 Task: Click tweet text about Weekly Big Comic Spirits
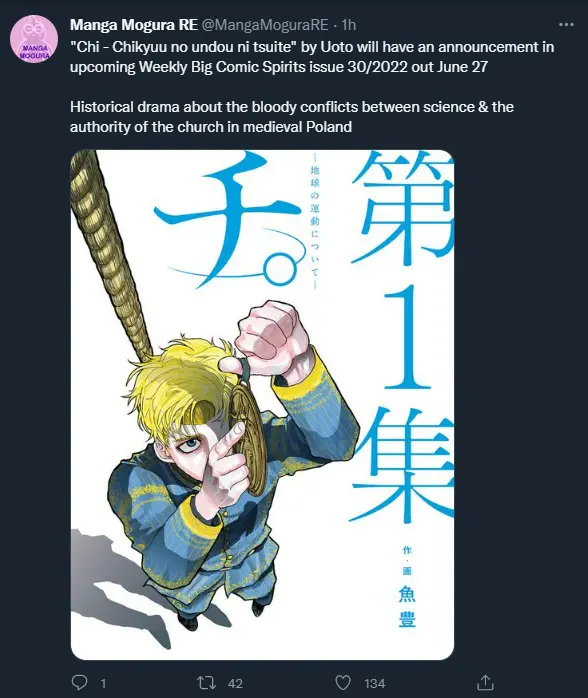tap(312, 57)
